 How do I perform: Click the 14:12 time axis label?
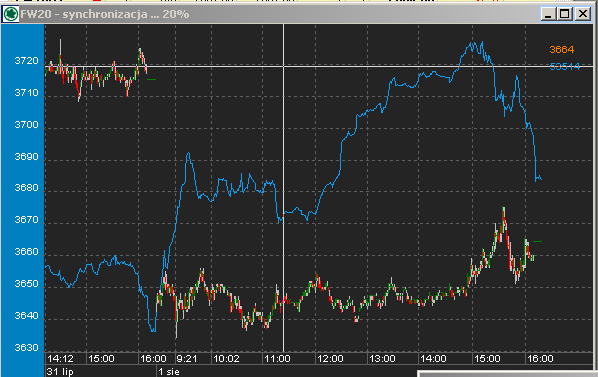(x=60, y=359)
